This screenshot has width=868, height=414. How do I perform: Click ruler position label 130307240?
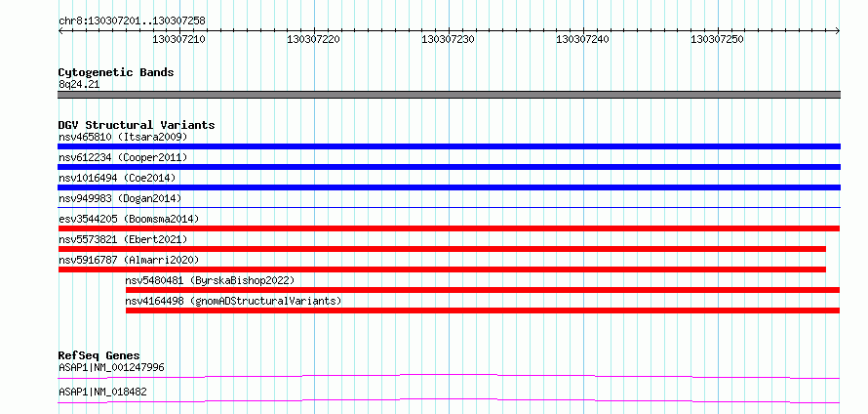click(582, 39)
